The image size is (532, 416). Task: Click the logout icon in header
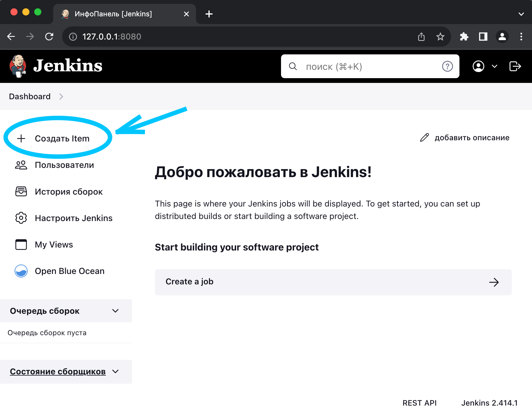pos(515,66)
